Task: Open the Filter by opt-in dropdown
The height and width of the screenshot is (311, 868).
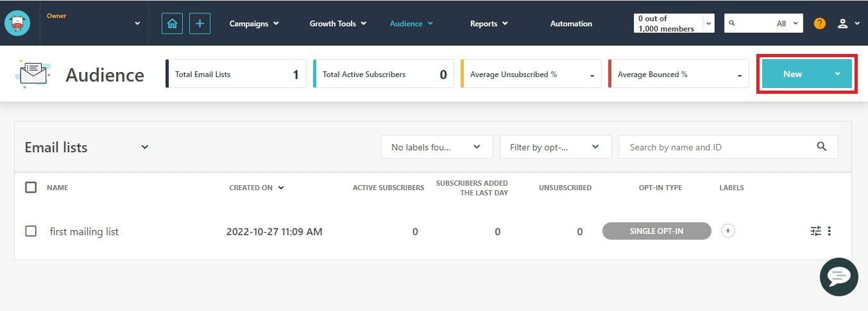Action: (x=555, y=147)
